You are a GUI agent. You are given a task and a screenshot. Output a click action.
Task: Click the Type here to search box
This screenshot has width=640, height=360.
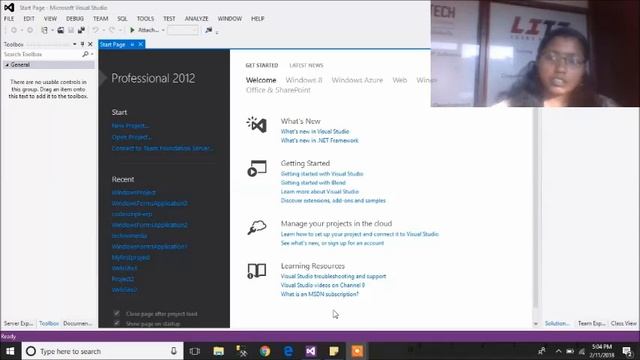pos(102,351)
